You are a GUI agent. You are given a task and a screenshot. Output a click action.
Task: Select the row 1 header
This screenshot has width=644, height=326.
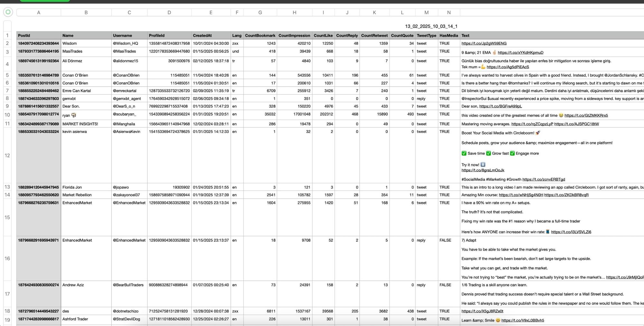(7, 35)
